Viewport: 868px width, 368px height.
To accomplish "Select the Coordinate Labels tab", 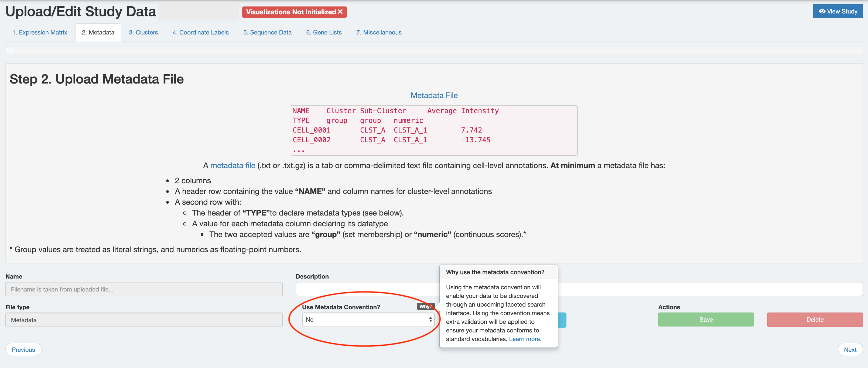I will point(200,32).
